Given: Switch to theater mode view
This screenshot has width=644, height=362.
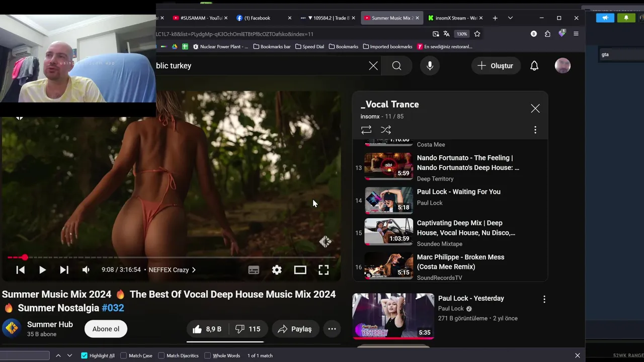Looking at the screenshot, I should 300,270.
